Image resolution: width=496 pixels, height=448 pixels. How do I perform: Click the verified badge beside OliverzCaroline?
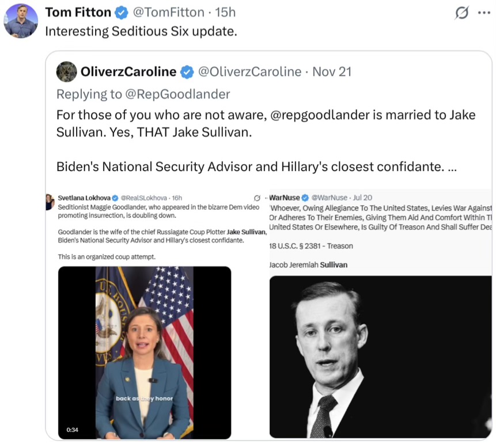tap(187, 72)
